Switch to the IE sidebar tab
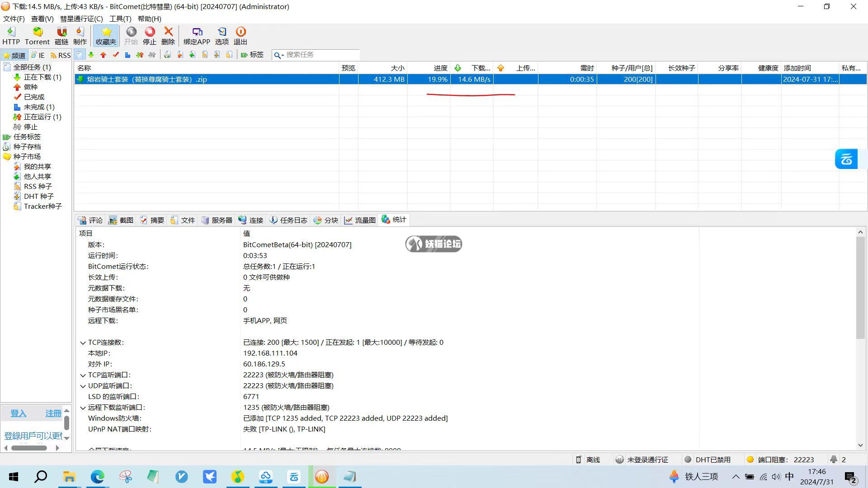868x488 pixels. point(38,55)
